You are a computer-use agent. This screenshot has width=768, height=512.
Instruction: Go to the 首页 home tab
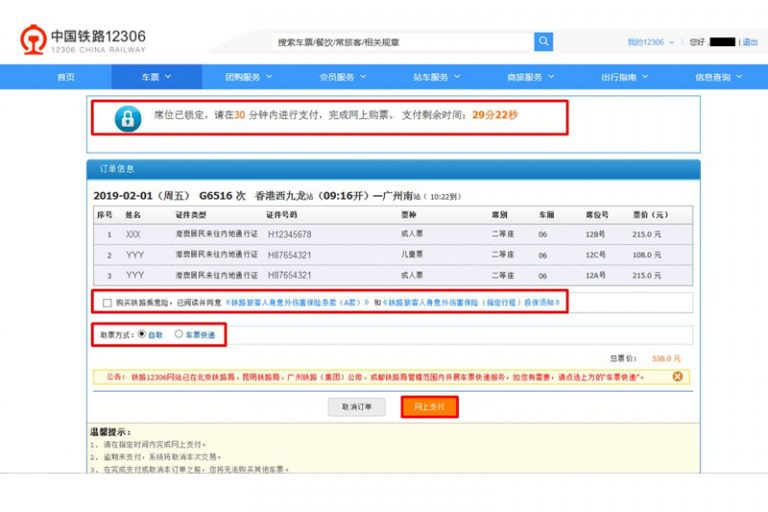[x=66, y=77]
